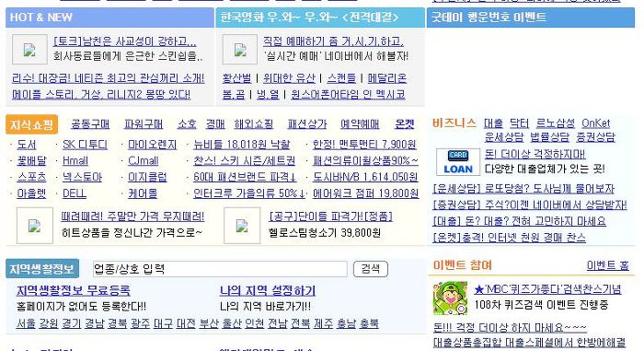
Task: Open the 대출 business link
Action: coord(493,123)
